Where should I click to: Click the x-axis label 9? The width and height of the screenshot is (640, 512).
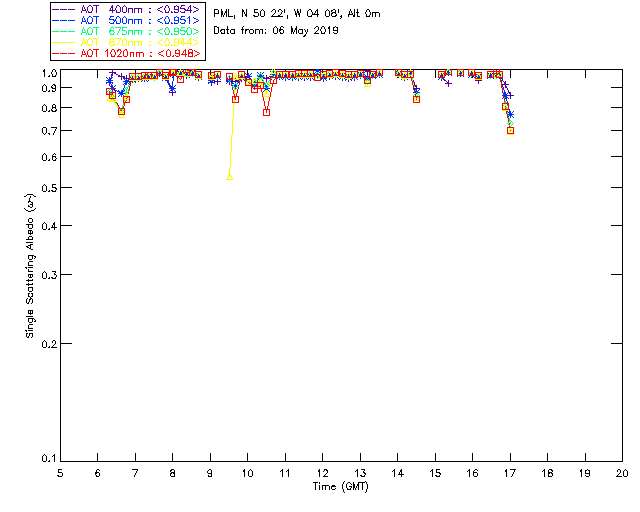pyautogui.click(x=210, y=473)
